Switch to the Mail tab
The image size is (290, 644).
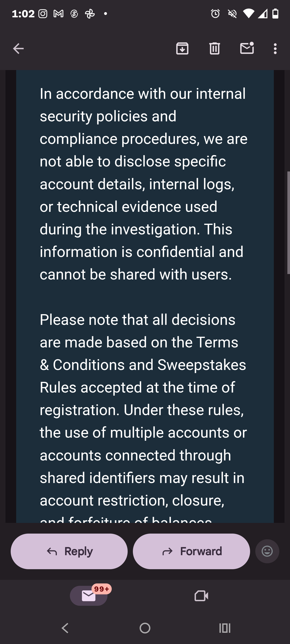[x=89, y=596]
